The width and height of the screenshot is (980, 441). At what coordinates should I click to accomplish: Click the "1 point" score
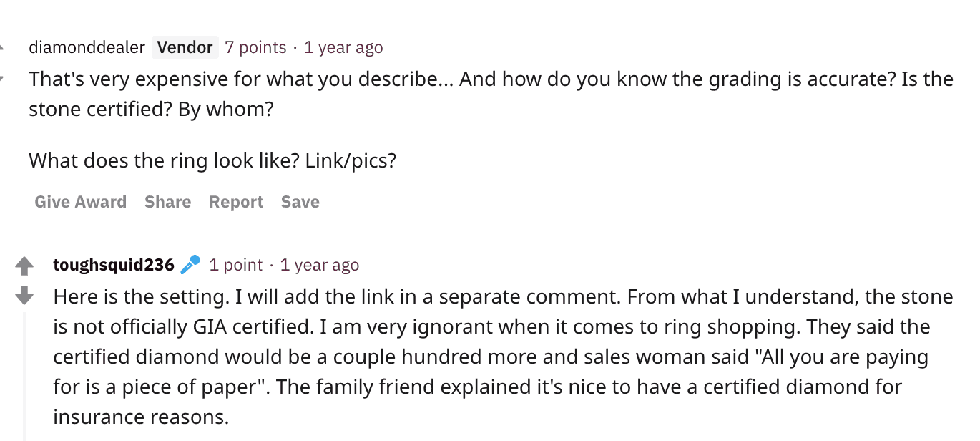point(236,265)
